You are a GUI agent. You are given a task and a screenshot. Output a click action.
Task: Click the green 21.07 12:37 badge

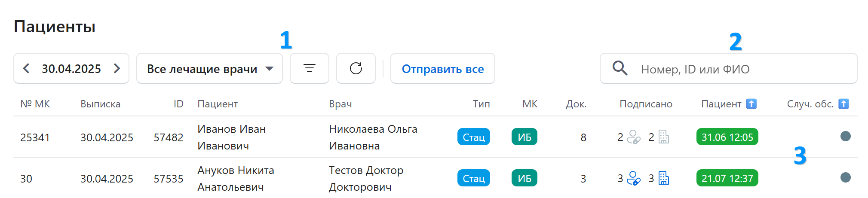pyautogui.click(x=727, y=178)
